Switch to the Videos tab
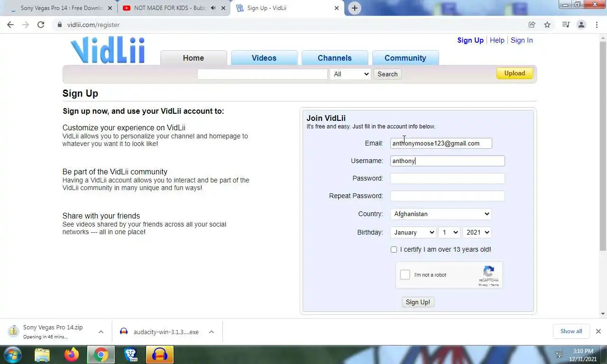Viewport: 607px width, 364px height. coord(264,58)
